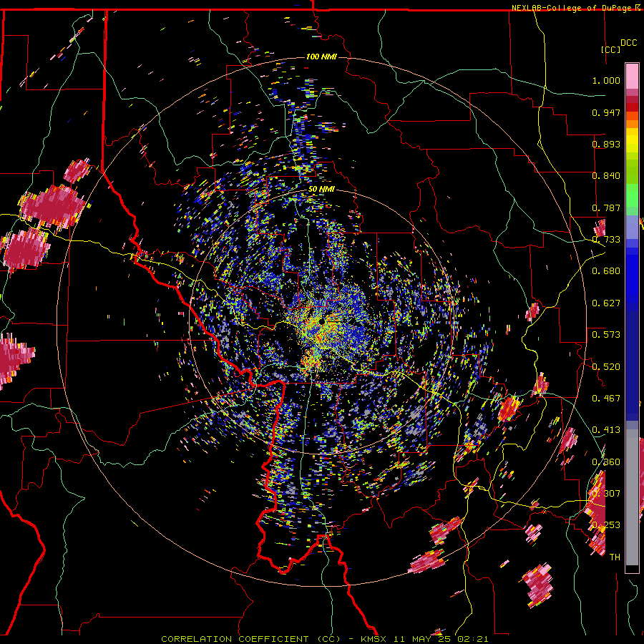Click the 100 NMI range ring label
The width and height of the screenshot is (644, 644).
pyautogui.click(x=321, y=57)
